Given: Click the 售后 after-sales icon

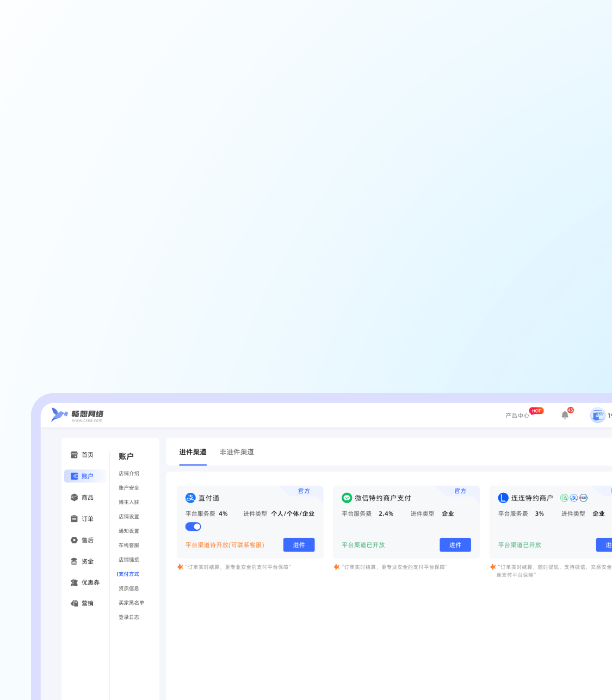Looking at the screenshot, I should (74, 540).
